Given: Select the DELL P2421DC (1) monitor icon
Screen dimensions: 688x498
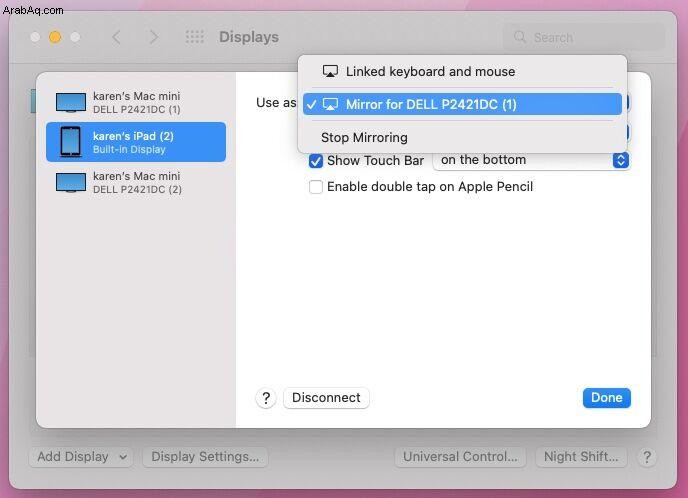Looking at the screenshot, I should [x=71, y=103].
